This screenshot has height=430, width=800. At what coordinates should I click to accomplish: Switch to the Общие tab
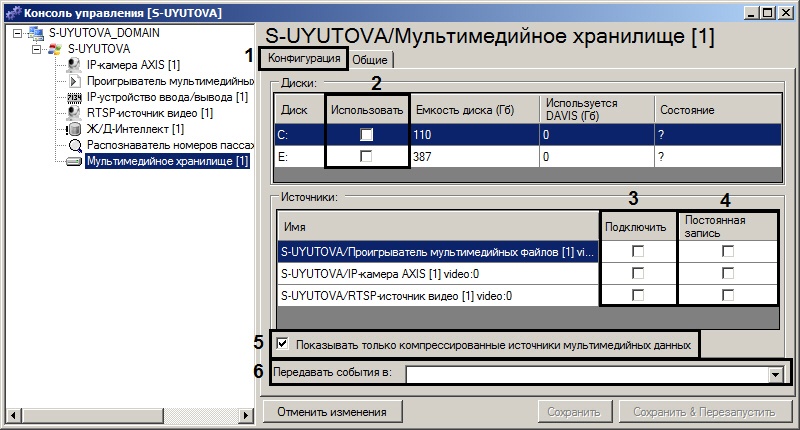370,60
